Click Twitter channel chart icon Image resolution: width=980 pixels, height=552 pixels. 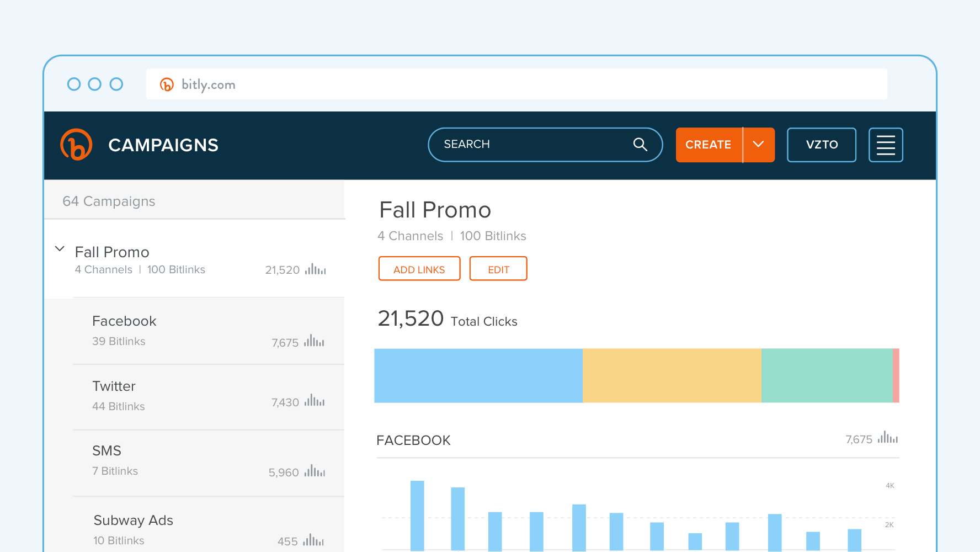[315, 401]
